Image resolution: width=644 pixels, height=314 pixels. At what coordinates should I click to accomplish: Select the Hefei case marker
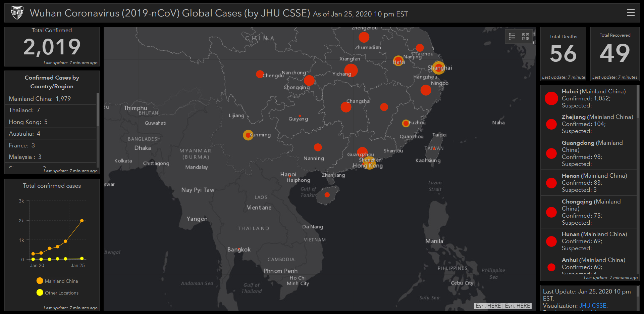[x=398, y=61]
